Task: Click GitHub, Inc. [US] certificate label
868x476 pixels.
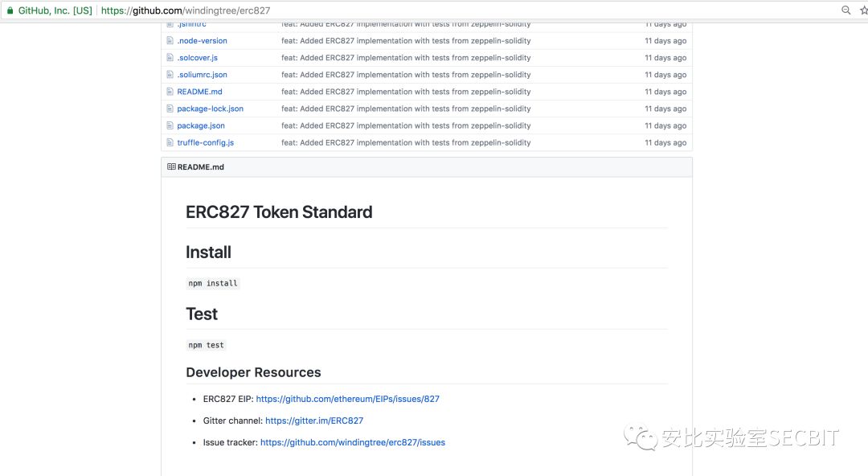Action: coord(55,10)
